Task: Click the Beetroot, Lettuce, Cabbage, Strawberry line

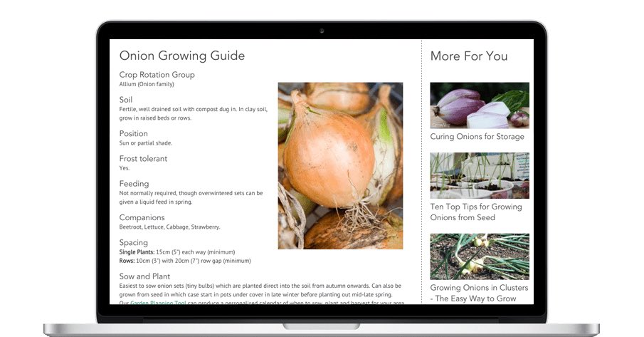Action: 169,227
